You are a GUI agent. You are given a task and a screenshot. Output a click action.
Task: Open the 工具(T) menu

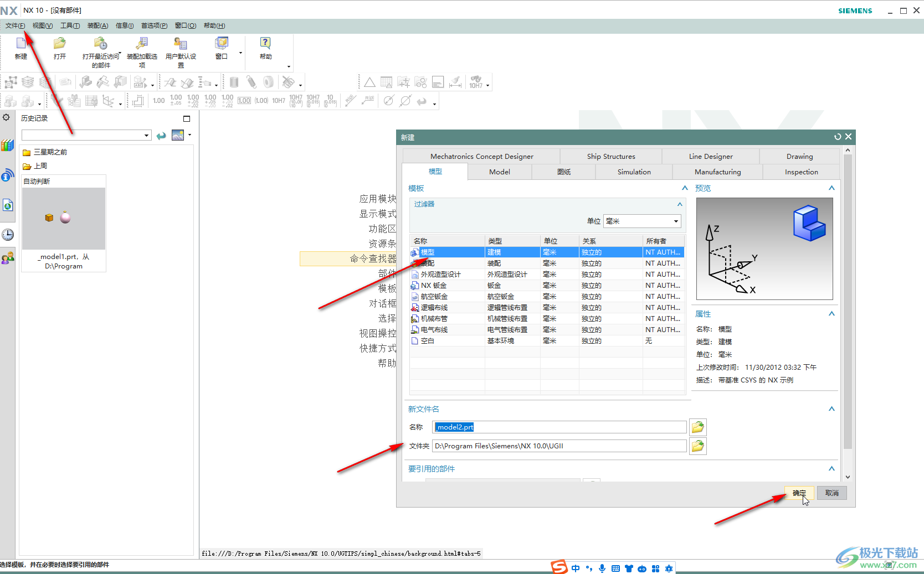point(70,25)
